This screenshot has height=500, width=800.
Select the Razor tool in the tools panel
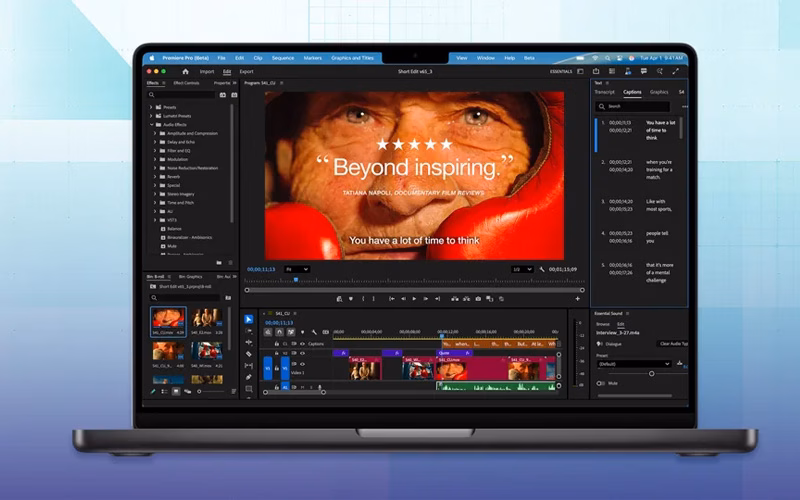[249, 354]
